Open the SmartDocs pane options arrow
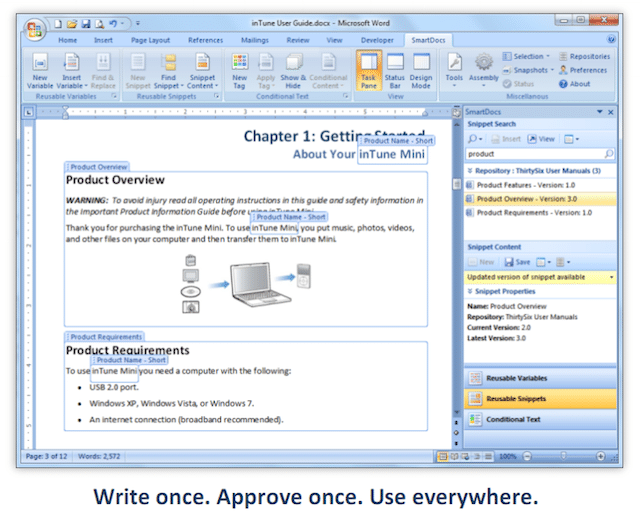Viewport: 640px width, 521px height. (600, 111)
